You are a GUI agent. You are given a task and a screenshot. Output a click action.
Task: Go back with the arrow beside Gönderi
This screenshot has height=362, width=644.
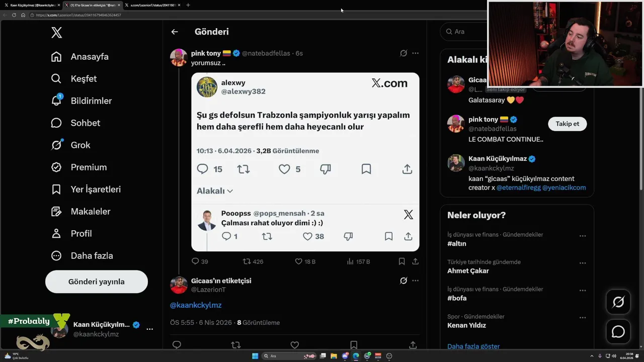click(175, 32)
